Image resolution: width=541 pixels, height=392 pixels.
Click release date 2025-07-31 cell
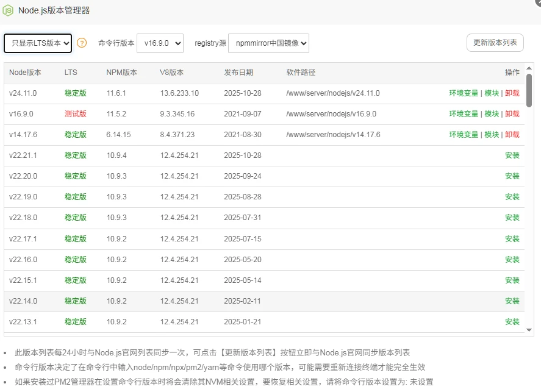click(x=243, y=218)
